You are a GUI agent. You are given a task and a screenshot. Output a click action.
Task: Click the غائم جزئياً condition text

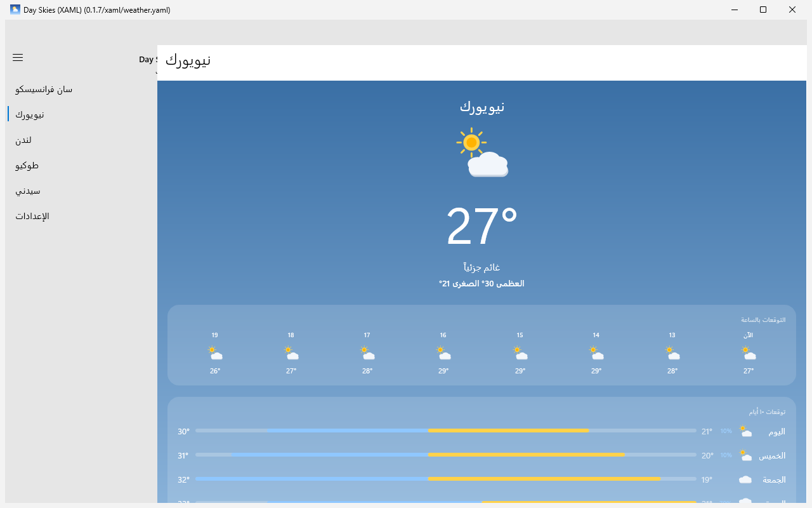pyautogui.click(x=482, y=267)
